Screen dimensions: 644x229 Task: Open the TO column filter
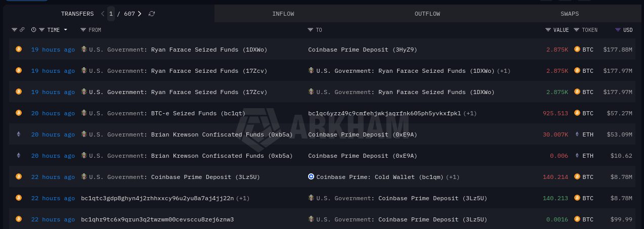[x=311, y=30]
